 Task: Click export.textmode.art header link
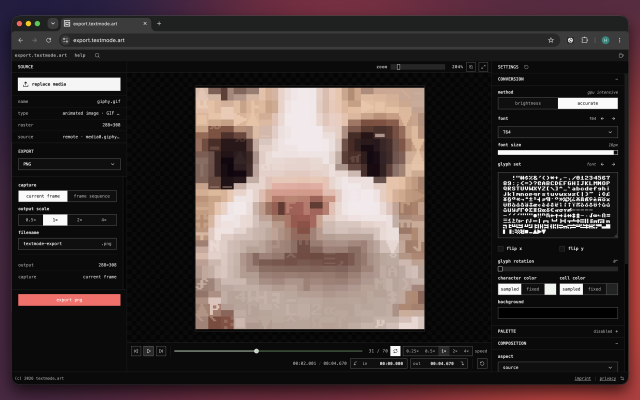[41, 56]
